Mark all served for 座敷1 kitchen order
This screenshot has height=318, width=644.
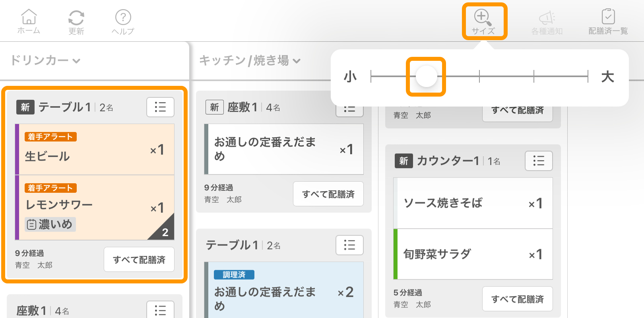(328, 194)
